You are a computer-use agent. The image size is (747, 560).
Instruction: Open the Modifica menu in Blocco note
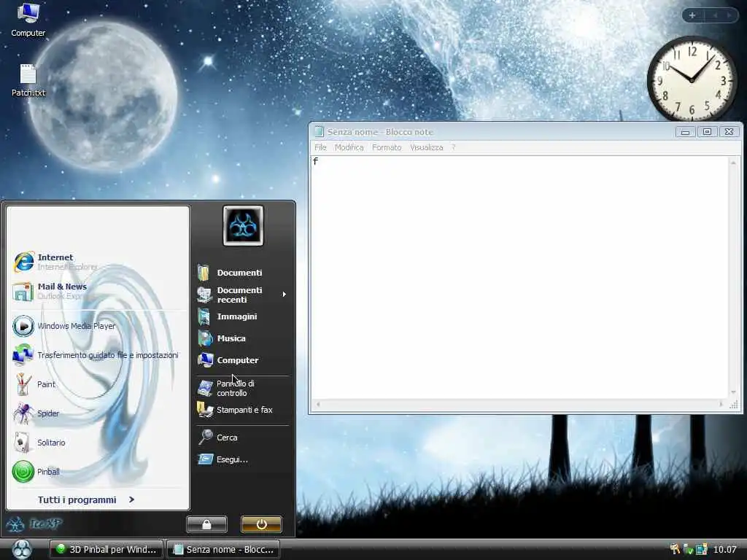coord(349,147)
